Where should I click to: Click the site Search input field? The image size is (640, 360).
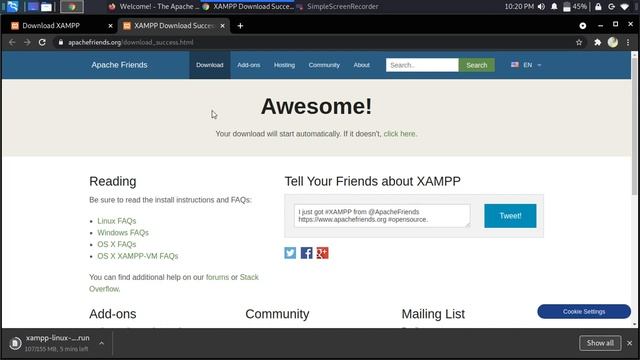(422, 65)
